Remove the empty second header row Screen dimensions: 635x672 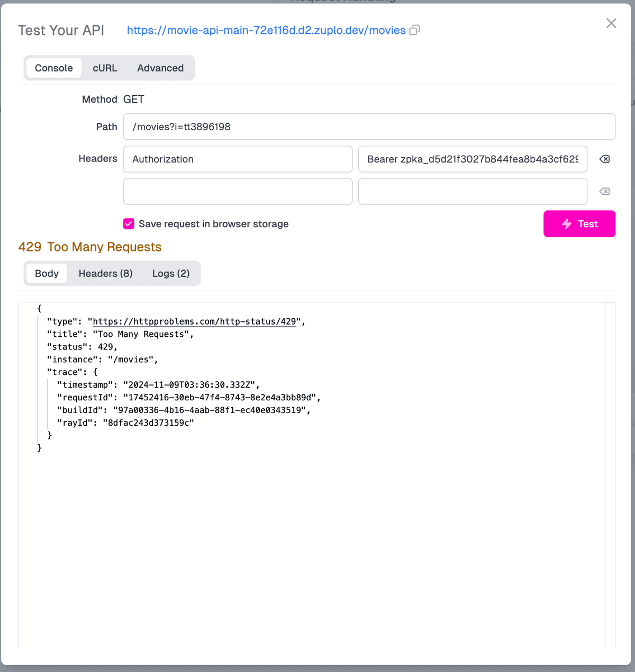click(x=604, y=191)
